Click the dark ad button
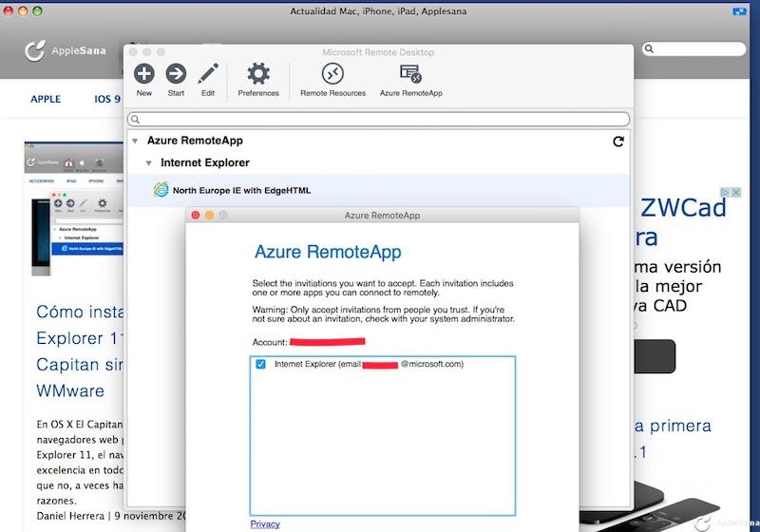 point(655,356)
